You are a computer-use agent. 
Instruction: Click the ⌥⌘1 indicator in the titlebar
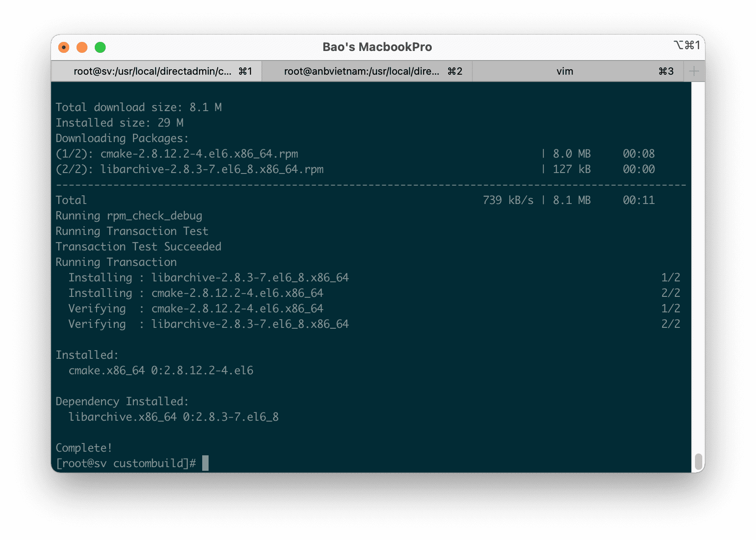click(687, 46)
